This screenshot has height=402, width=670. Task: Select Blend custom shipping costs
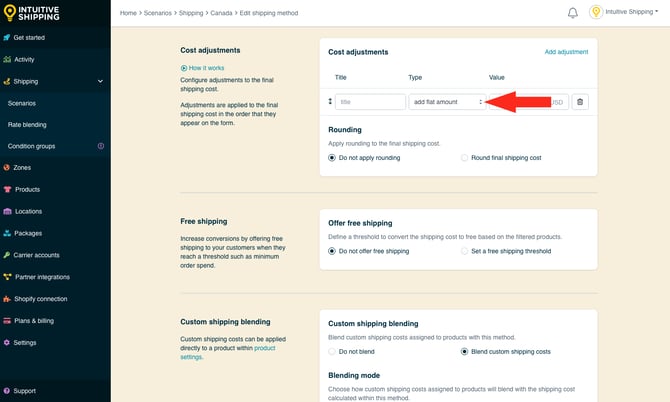pyautogui.click(x=464, y=352)
